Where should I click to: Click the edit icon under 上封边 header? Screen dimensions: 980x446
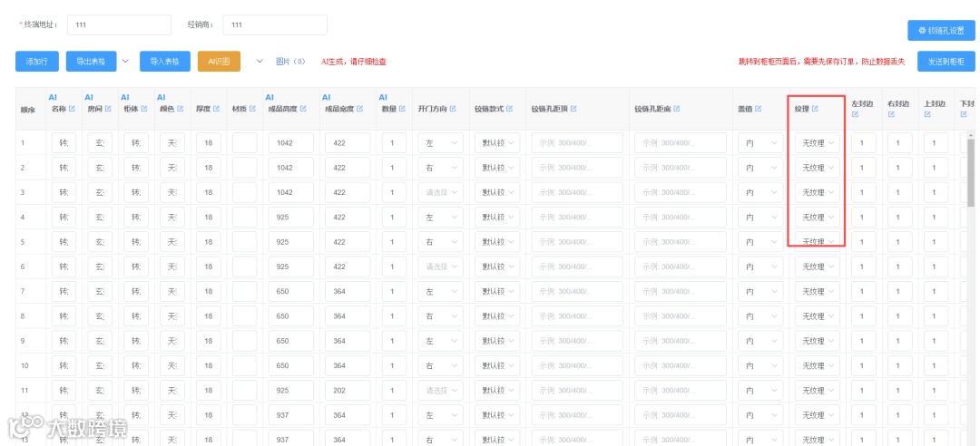[927, 114]
